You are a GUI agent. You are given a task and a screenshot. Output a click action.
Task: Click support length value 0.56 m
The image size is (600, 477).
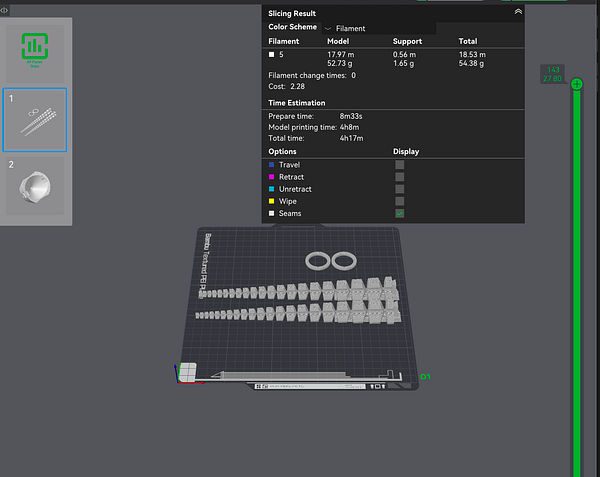pos(404,55)
